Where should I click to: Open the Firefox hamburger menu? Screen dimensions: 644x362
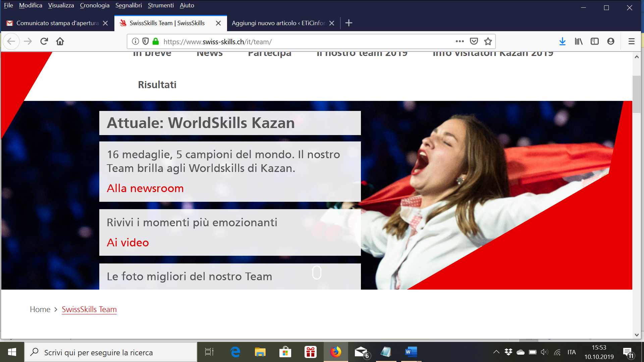click(x=632, y=42)
